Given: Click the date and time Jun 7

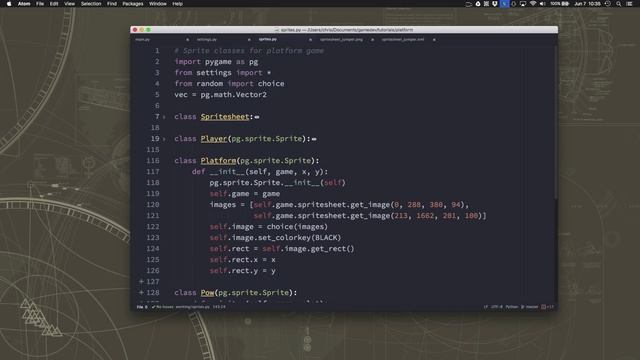Looking at the screenshot, I should [x=587, y=4].
